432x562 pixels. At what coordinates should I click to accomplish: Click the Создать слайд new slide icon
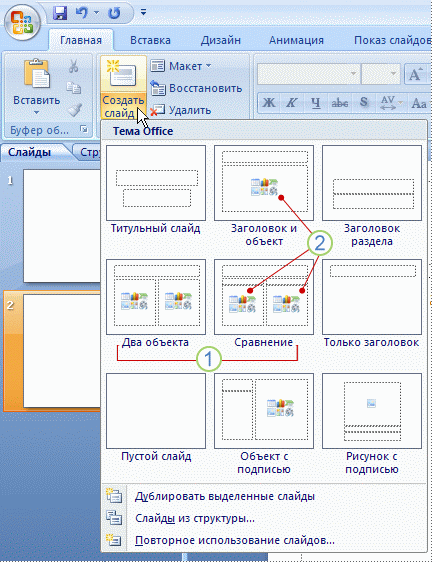pos(123,74)
